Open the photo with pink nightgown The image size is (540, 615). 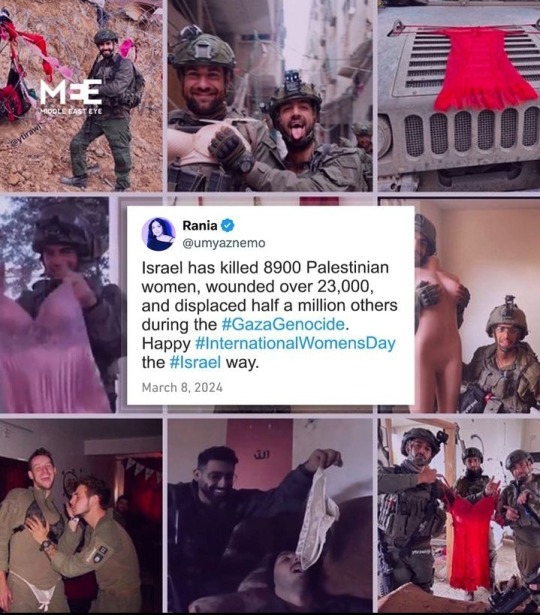(x=59, y=305)
